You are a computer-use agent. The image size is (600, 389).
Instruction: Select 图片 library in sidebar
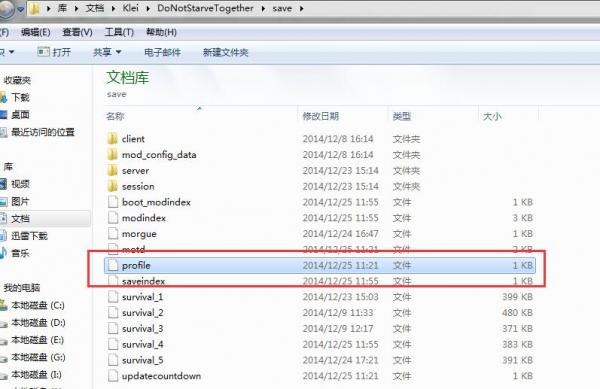(20, 201)
